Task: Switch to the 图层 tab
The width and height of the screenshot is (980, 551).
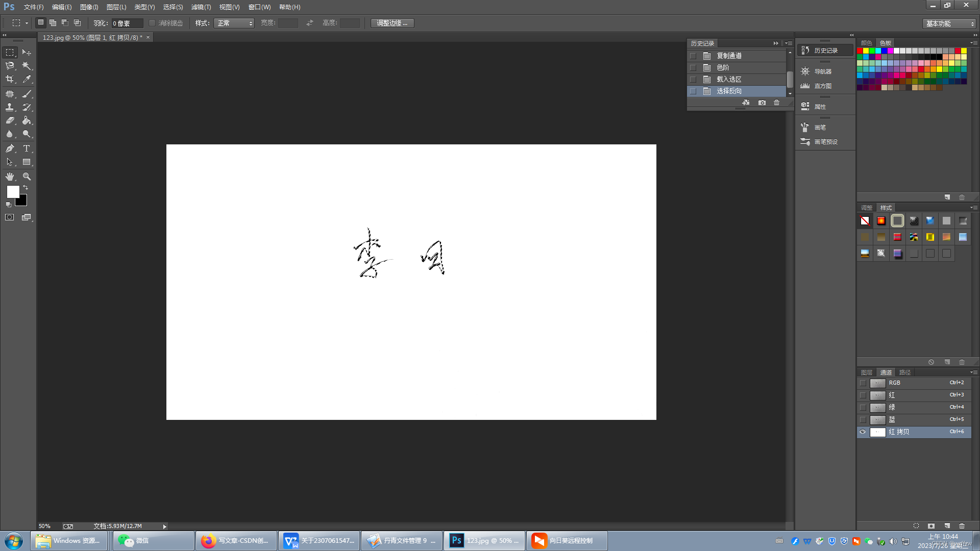Action: coord(866,372)
